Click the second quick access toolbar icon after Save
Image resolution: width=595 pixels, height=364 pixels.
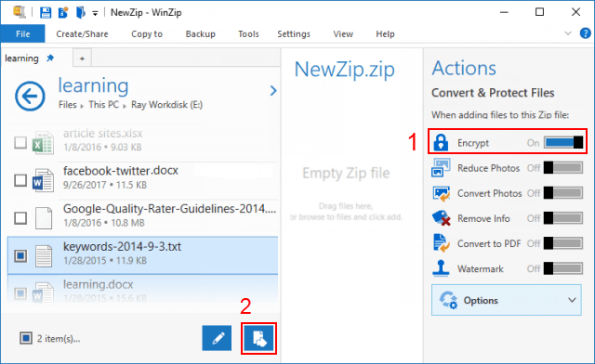(63, 12)
